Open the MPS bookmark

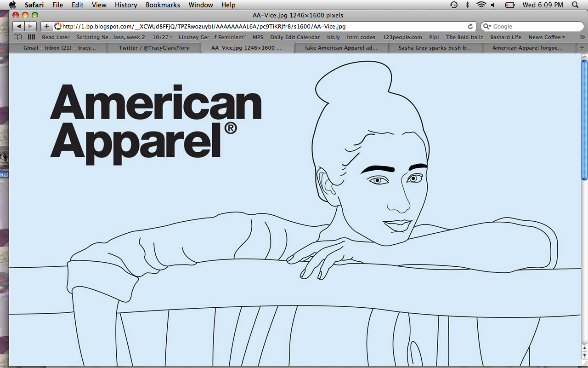tap(258, 37)
